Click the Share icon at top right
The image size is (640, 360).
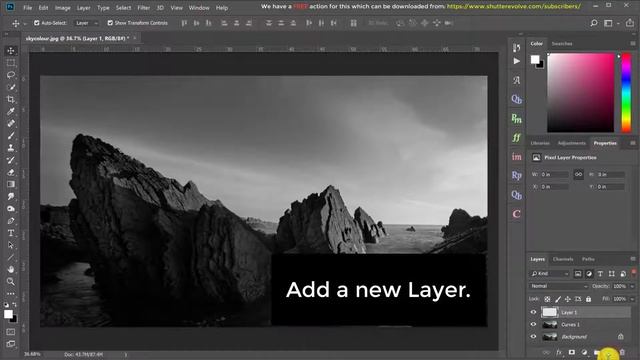point(630,23)
